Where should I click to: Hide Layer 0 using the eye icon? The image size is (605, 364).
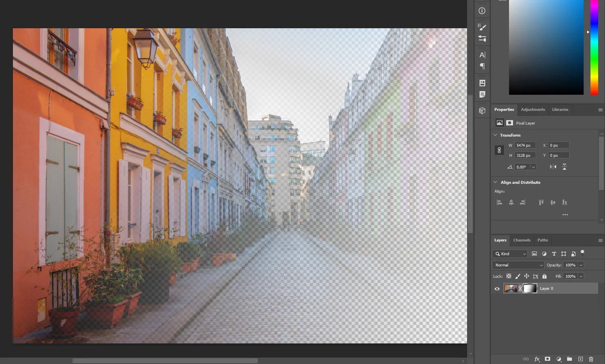click(x=497, y=289)
